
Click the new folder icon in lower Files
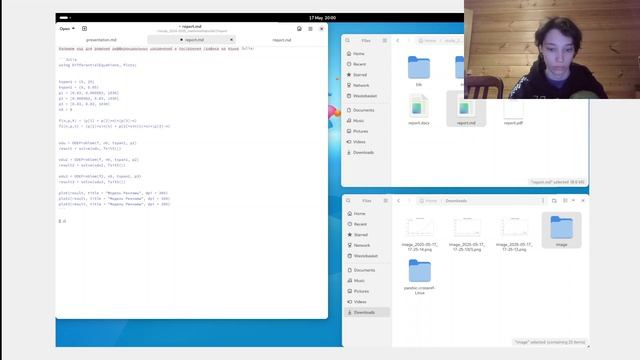[x=554, y=200]
